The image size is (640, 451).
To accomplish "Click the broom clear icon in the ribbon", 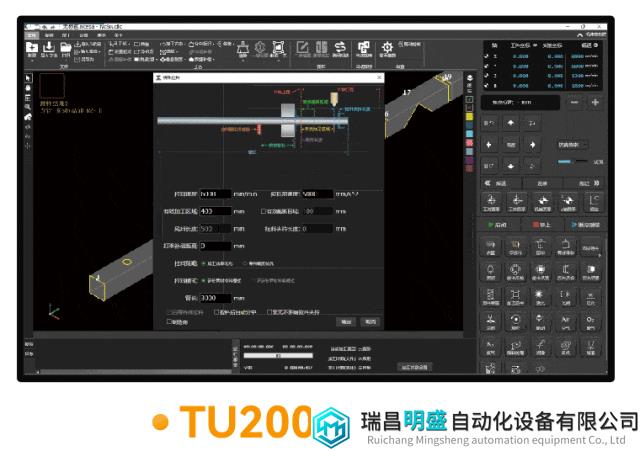I will (x=243, y=48).
